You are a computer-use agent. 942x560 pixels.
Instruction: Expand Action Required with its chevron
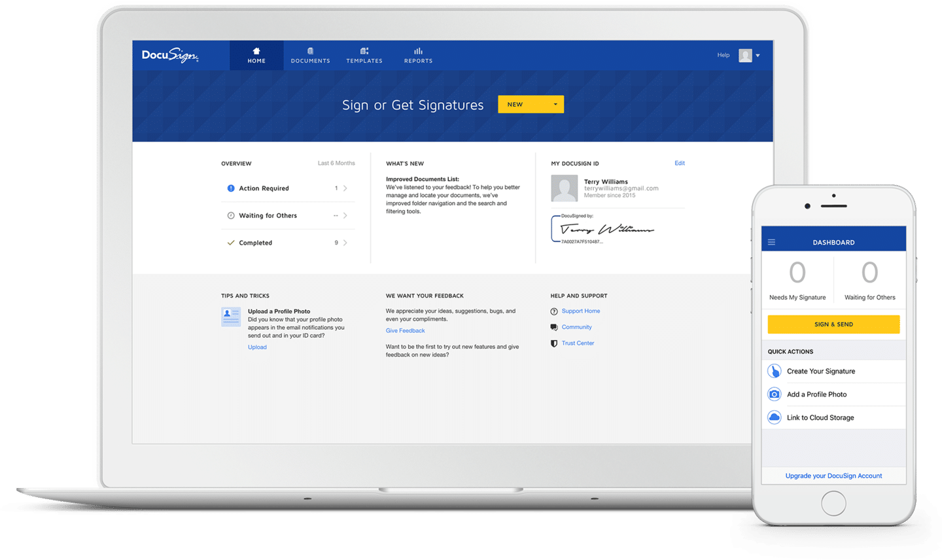click(345, 188)
